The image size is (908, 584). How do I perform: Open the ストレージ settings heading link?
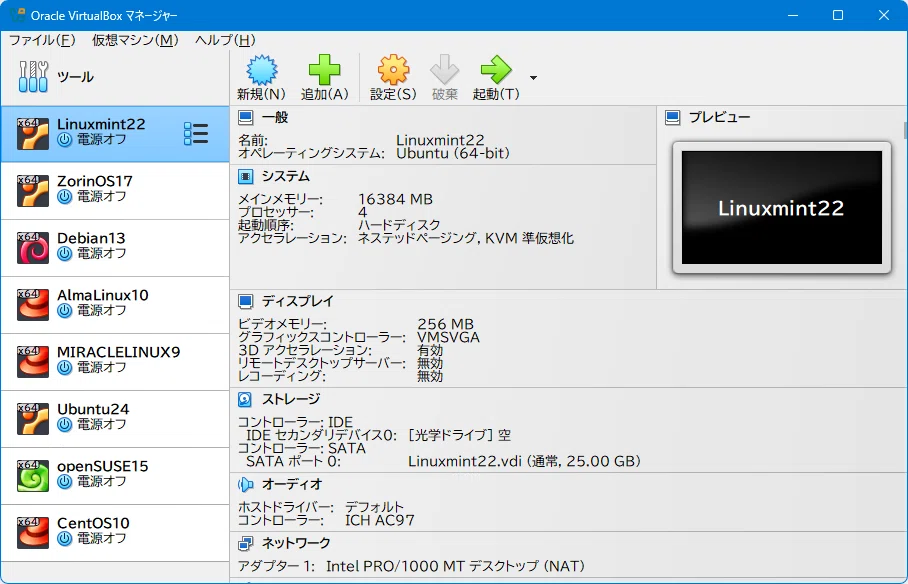pyautogui.click(x=291, y=399)
